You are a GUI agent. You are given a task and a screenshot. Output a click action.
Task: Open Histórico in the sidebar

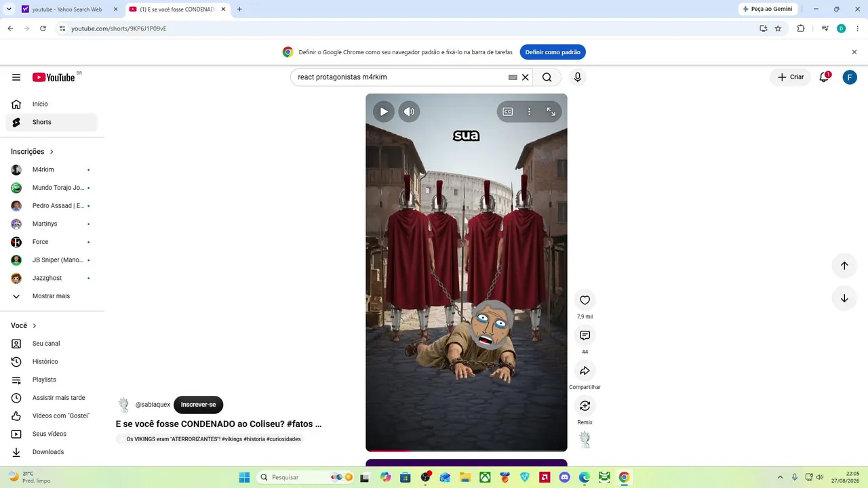(x=52, y=362)
